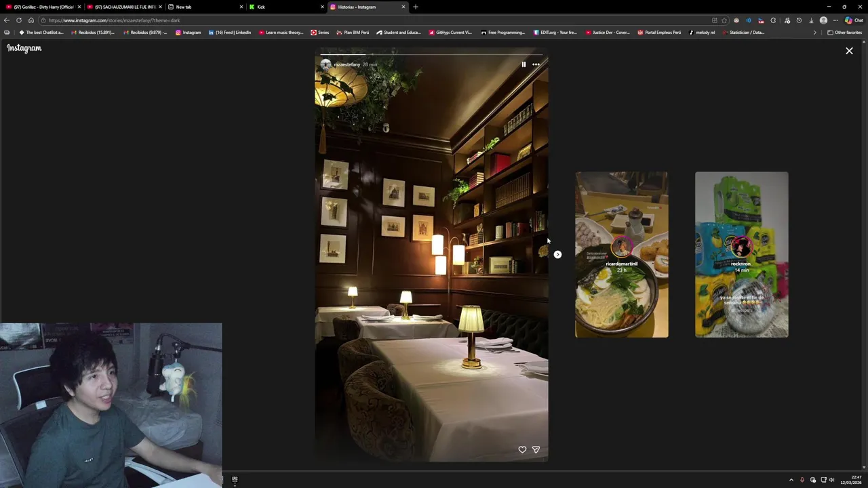Open the story more options (three dots) menu
868x488 pixels.
[x=536, y=64]
